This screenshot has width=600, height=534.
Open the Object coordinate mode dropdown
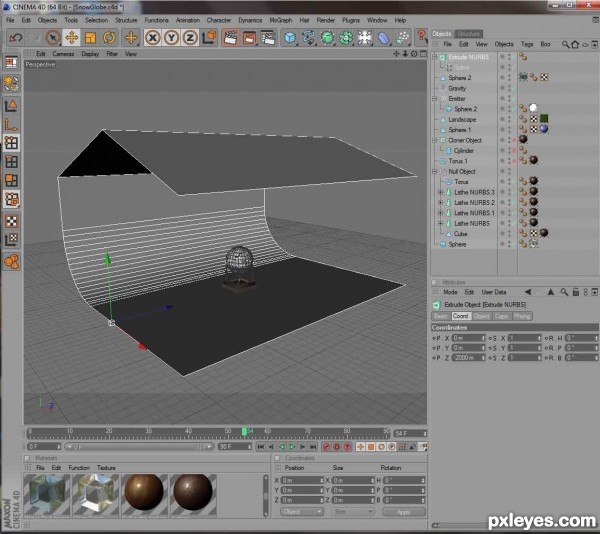tap(302, 512)
